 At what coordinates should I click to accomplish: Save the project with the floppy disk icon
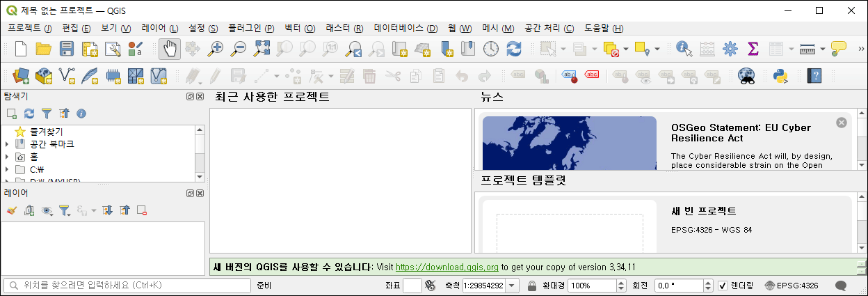(x=67, y=49)
